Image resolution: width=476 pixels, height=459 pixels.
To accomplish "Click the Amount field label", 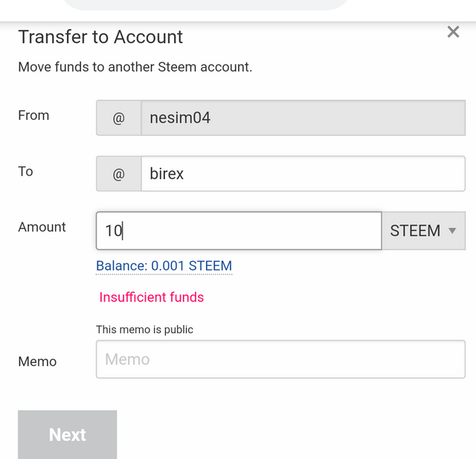I will pos(42,227).
